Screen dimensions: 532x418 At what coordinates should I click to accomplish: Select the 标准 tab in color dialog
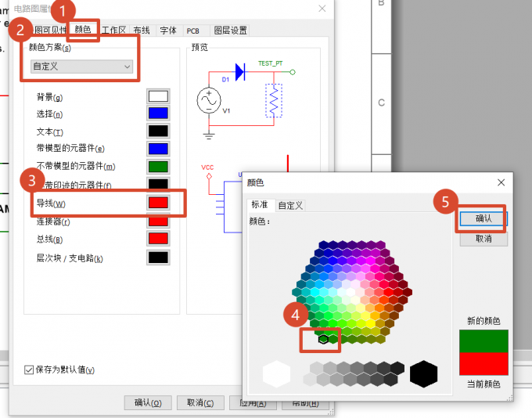click(260, 204)
